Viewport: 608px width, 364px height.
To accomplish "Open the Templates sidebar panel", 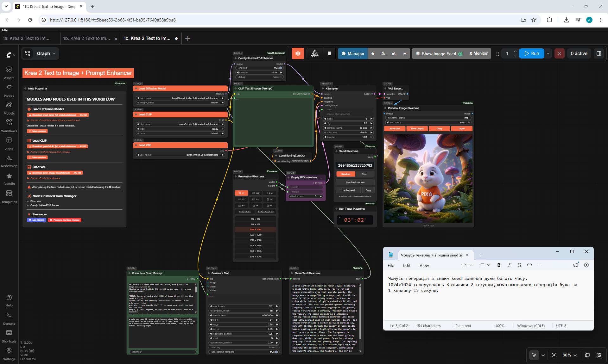I will [x=9, y=196].
